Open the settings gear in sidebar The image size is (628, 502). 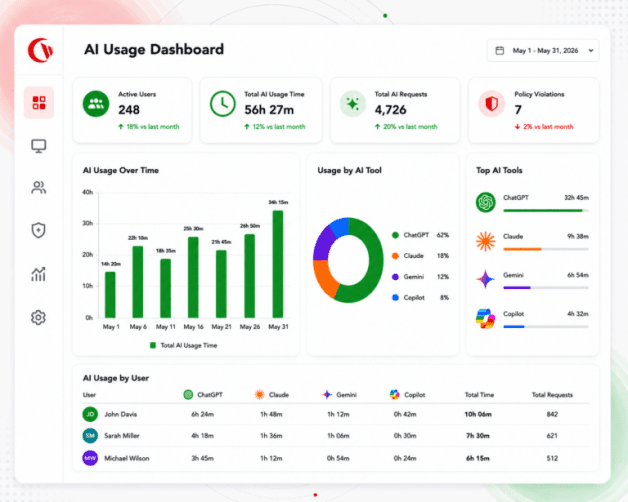point(38,317)
